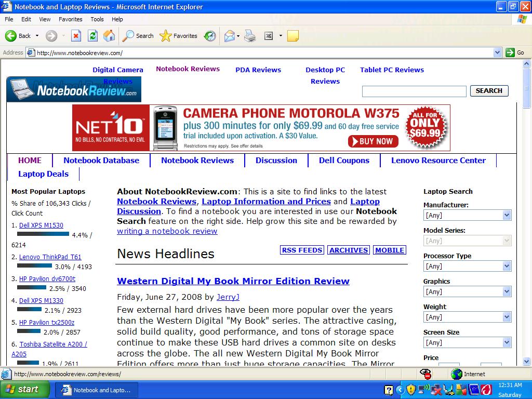Screen dimensions: 532x399
Task: Open the Mail button dropdown arrow
Action: (x=238, y=36)
